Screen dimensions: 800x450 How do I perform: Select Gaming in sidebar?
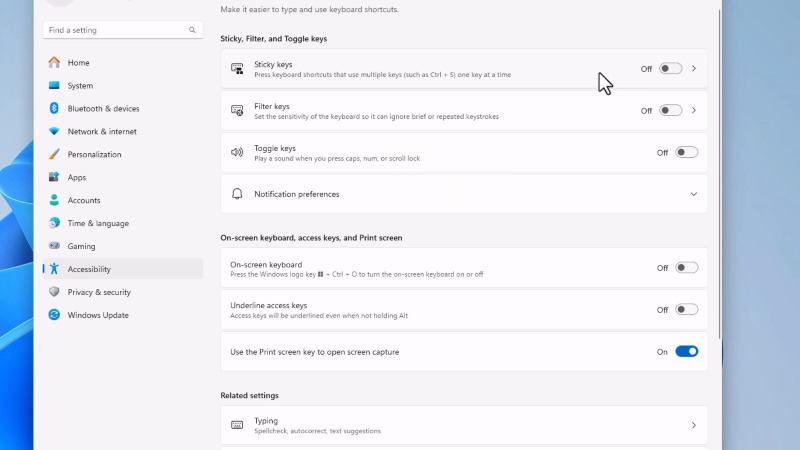(x=122, y=246)
